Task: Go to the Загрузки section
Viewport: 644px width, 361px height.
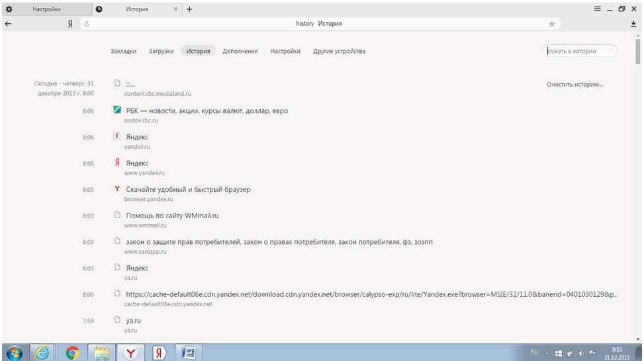Action: click(x=161, y=51)
